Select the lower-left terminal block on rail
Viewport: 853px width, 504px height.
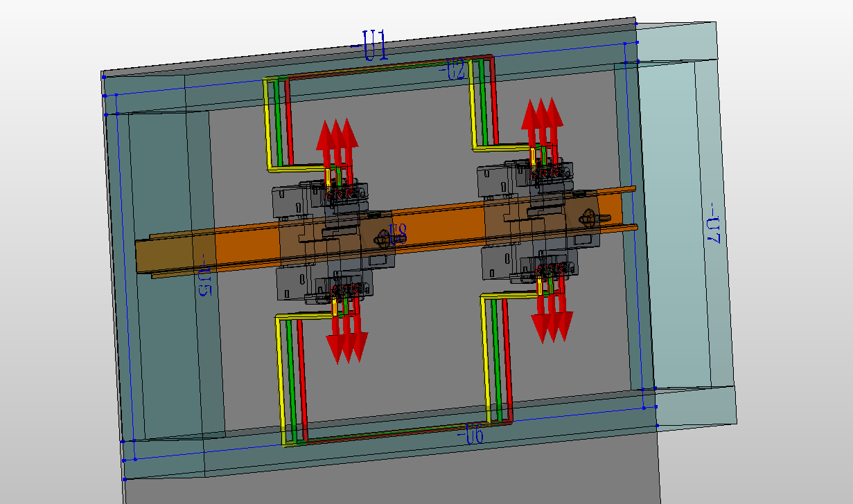point(326,285)
